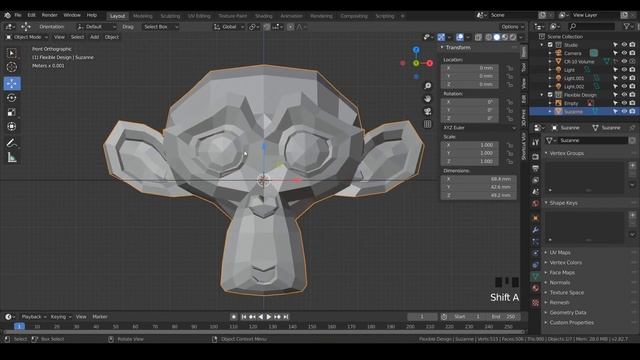Click the green Y axis gizmo ball

click(416, 63)
